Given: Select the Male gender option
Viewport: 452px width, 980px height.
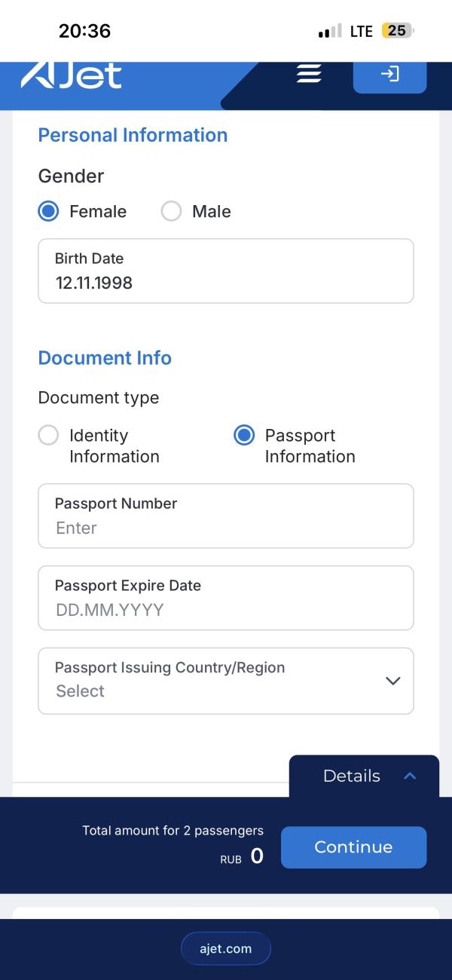Looking at the screenshot, I should (x=172, y=212).
